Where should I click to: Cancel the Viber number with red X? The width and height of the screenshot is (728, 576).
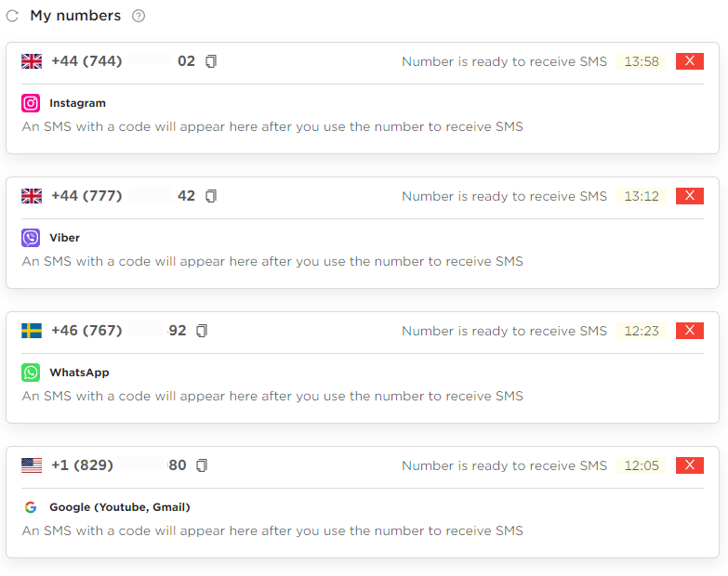coord(690,196)
